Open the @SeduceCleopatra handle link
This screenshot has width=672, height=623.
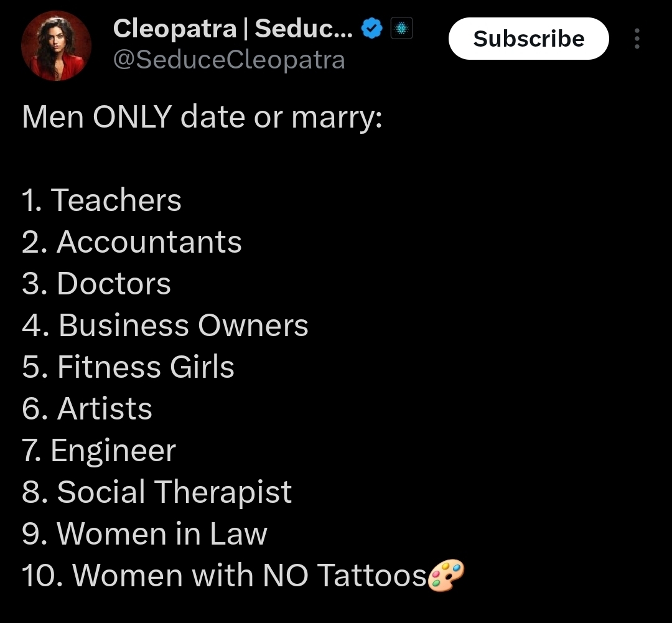pos(229,60)
